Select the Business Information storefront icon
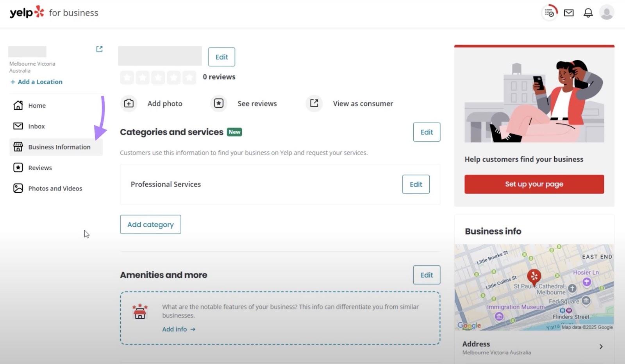625x364 pixels. (x=18, y=147)
